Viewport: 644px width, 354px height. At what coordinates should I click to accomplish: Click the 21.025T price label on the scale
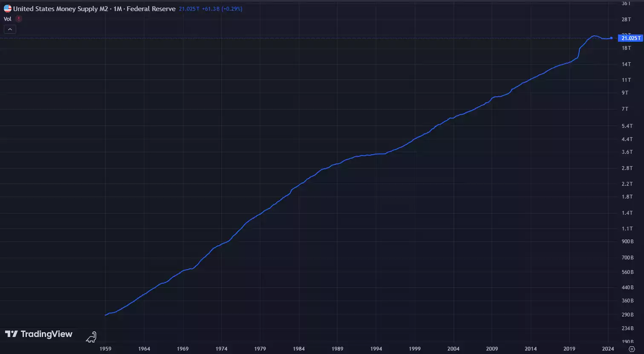630,38
